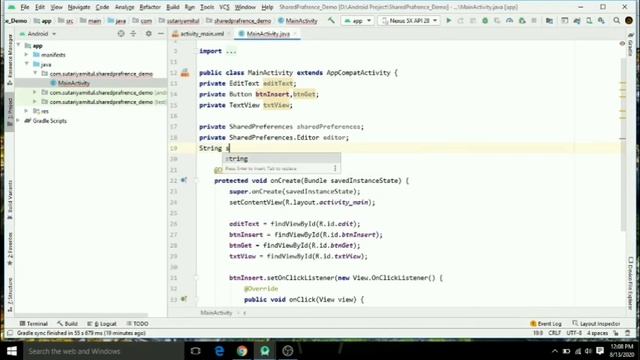
Task: Open the Nexus 5X API 28 device dropdown
Action: coord(409,20)
